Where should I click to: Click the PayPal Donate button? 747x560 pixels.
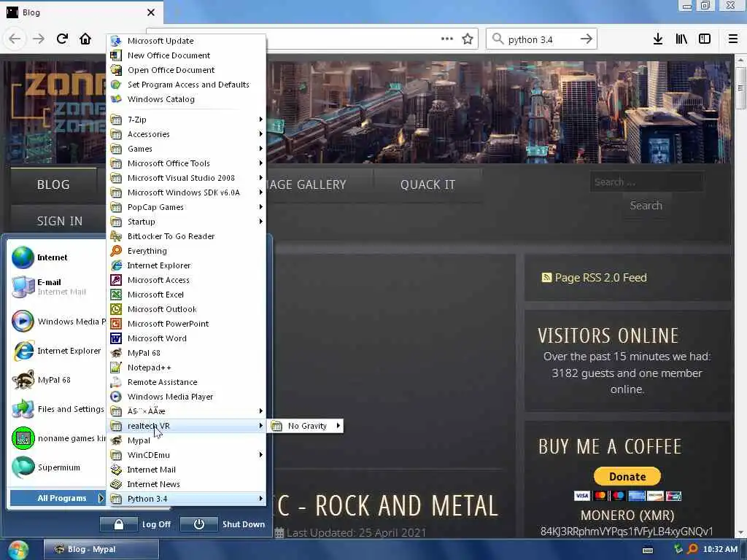627,477
